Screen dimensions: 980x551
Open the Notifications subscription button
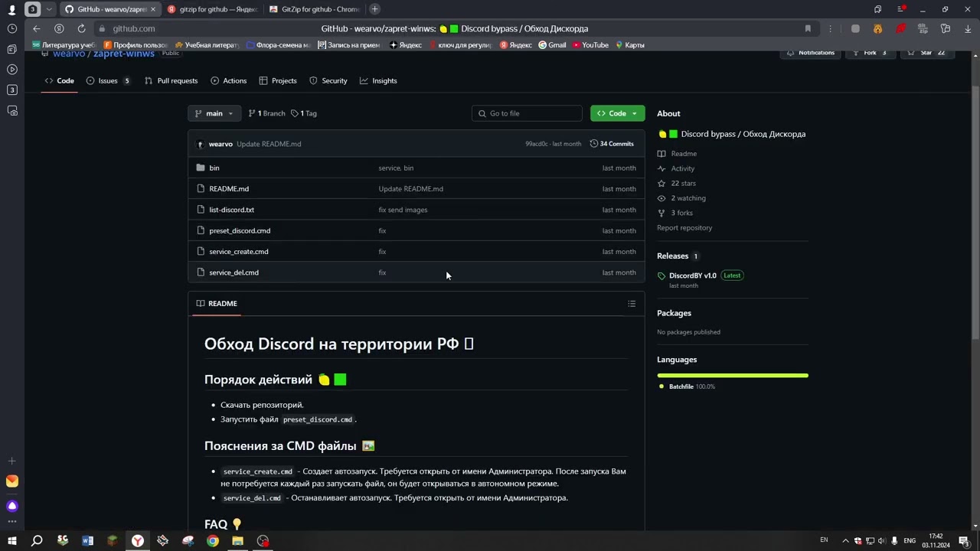810,53
